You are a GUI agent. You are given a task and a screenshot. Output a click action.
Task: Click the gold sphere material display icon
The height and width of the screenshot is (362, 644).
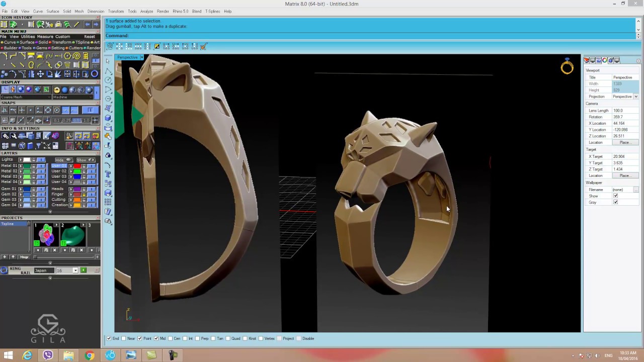tap(56, 89)
